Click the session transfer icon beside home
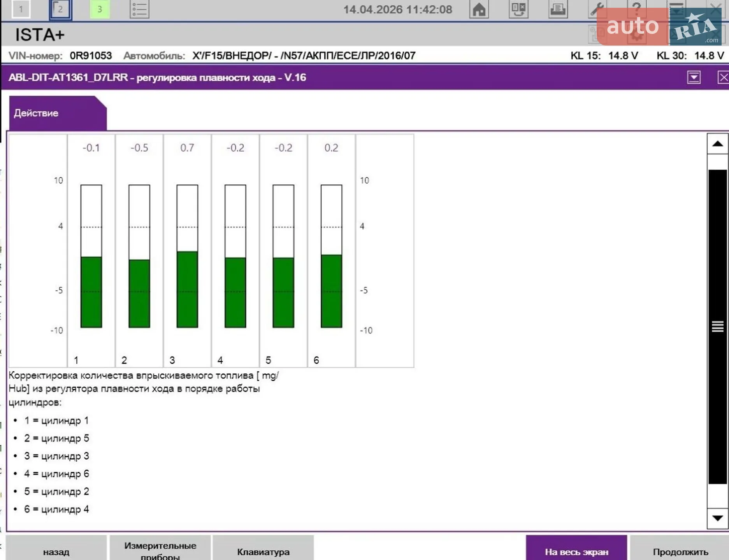The width and height of the screenshot is (729, 560). point(518,9)
